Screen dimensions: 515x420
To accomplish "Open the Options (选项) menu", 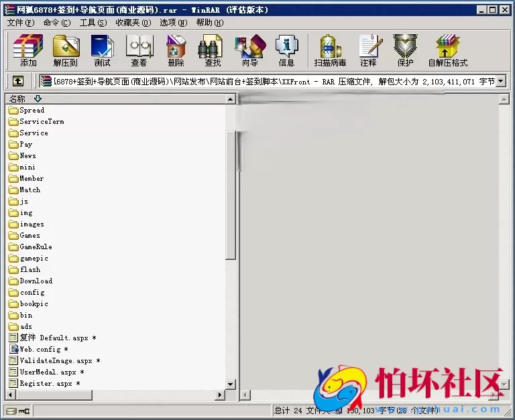I will pos(174,23).
